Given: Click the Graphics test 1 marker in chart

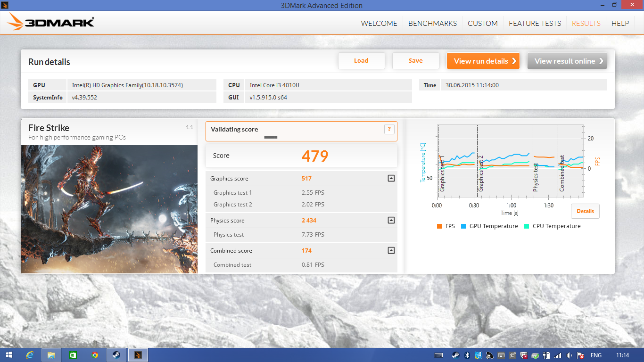Looking at the screenshot, I should point(442,174).
